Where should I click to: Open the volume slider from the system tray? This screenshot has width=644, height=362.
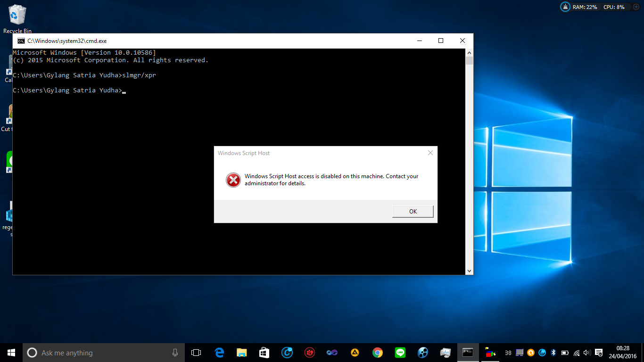pos(587,352)
